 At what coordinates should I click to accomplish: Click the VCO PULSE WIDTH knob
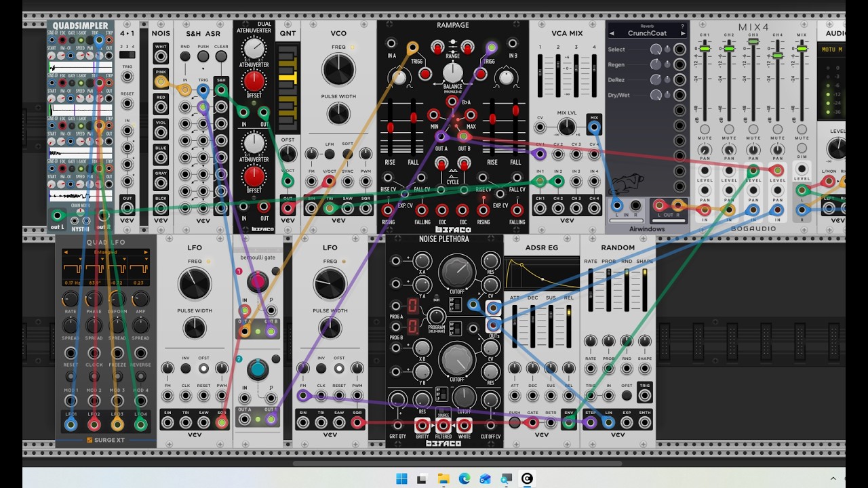pyautogui.click(x=338, y=113)
